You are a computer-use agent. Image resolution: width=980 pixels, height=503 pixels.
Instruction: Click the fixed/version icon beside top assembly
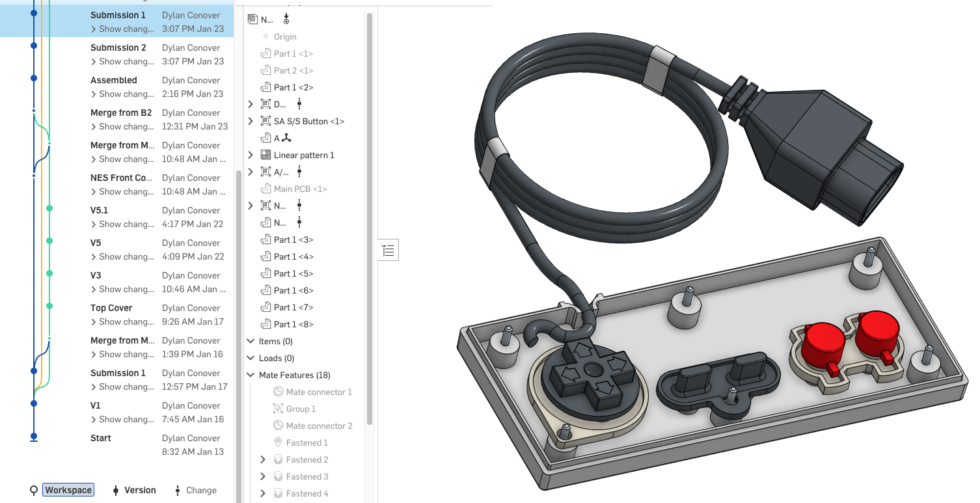(x=286, y=20)
